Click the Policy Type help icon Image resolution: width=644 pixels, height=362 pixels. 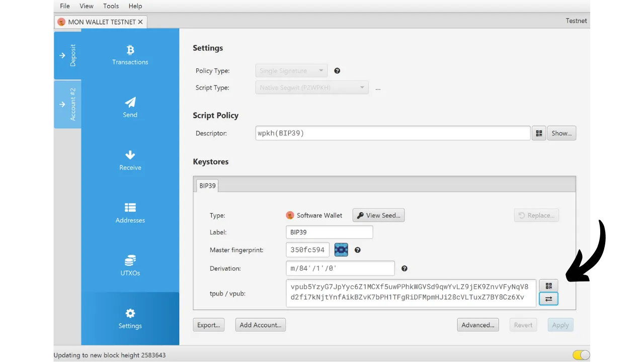pos(337,71)
